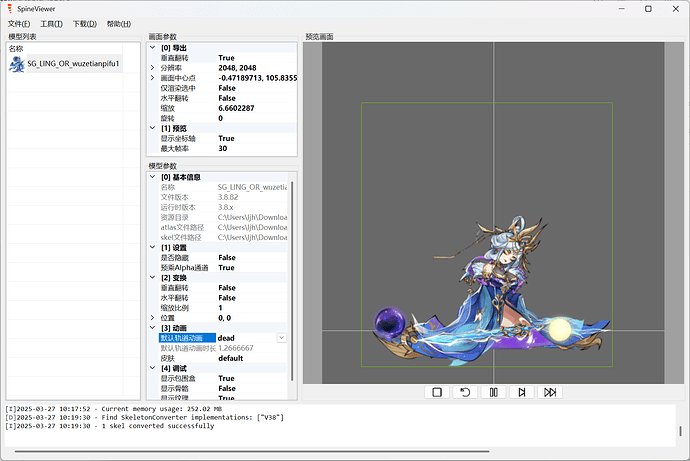Click the 文件版本 3.8.82 value
This screenshot has width=690, height=461.
pyautogui.click(x=228, y=197)
